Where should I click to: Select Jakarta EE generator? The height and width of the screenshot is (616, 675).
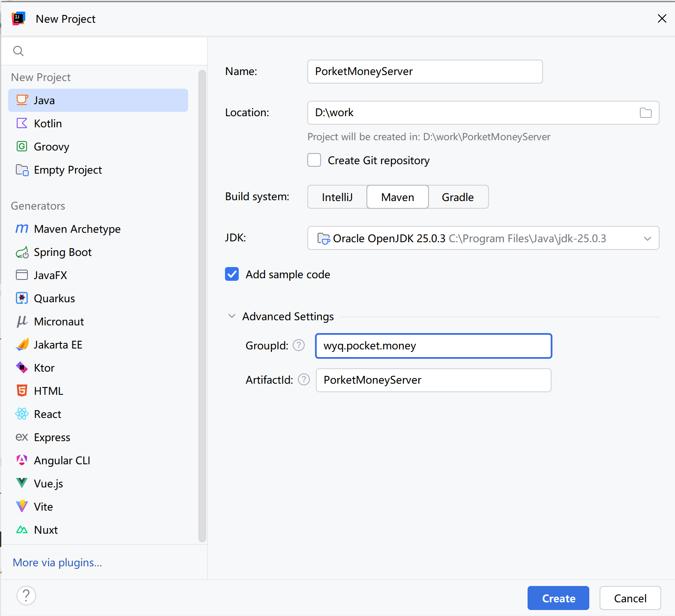pos(98,345)
